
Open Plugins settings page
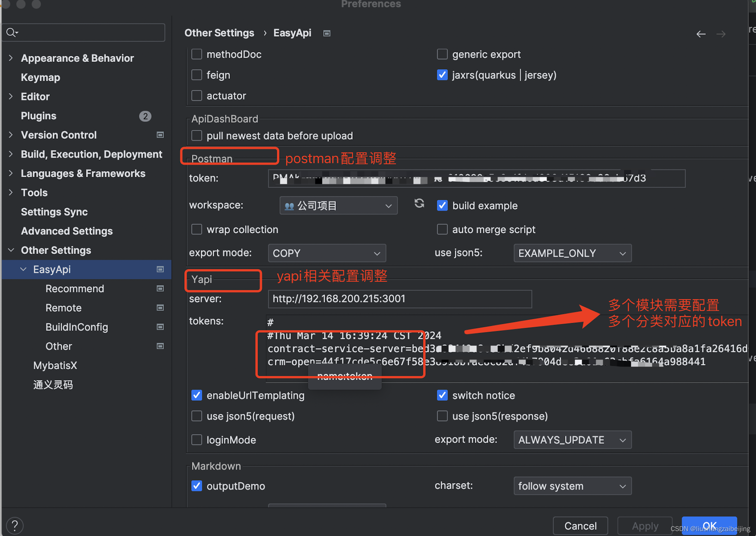(x=39, y=116)
